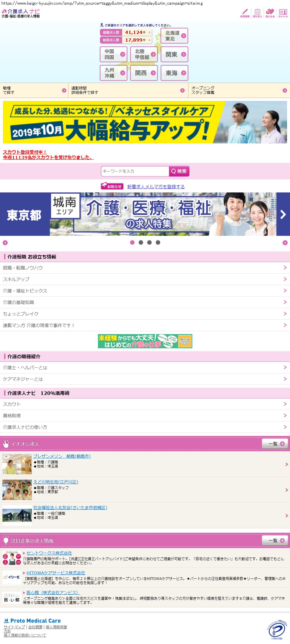Open the ケアマネジャーとは row

click(145, 379)
